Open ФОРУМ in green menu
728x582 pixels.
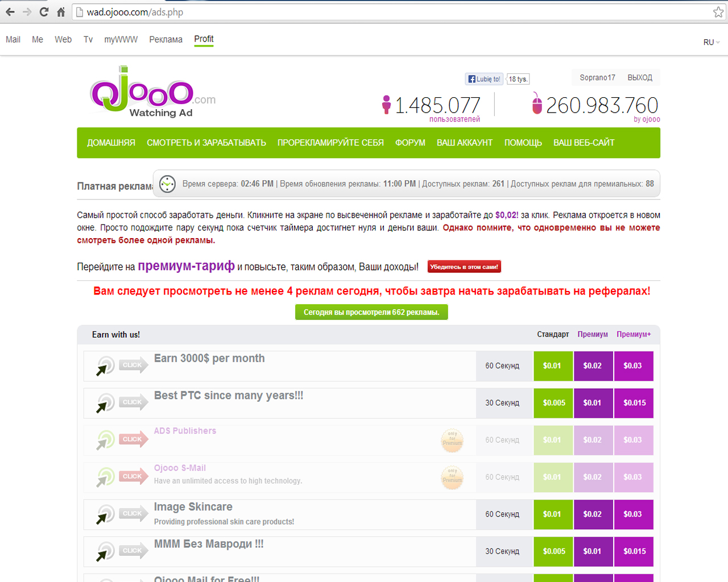click(x=410, y=143)
